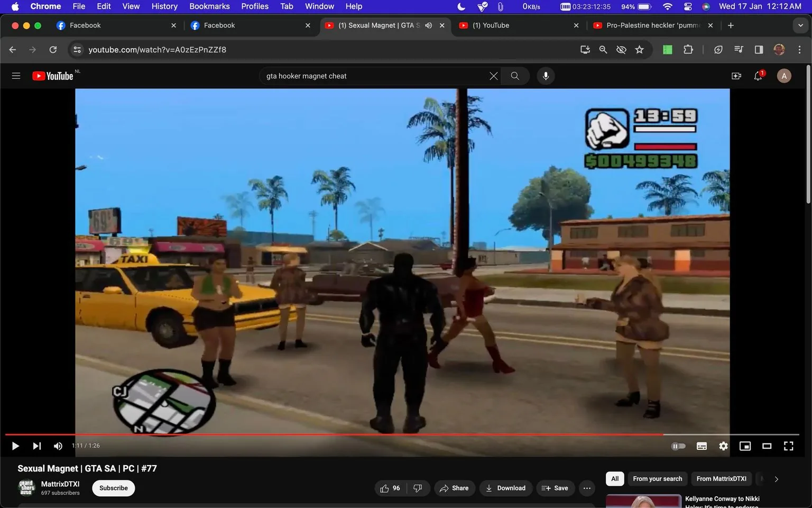Mute the Sexual Magnet tab audio
812x508 pixels.
pos(428,25)
